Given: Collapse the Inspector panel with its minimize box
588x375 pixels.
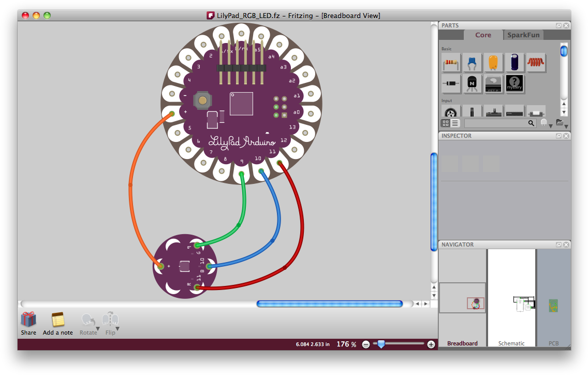Looking at the screenshot, I should point(558,136).
